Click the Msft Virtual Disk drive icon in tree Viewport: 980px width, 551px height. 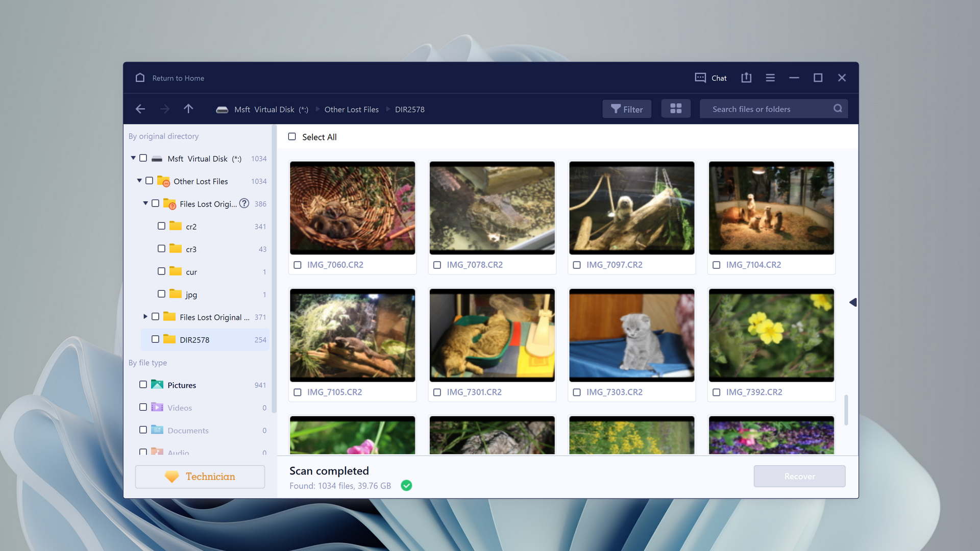coord(157,159)
